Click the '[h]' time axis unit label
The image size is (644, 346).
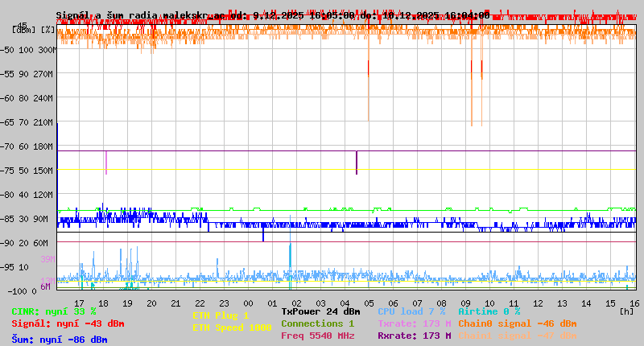pos(626,311)
